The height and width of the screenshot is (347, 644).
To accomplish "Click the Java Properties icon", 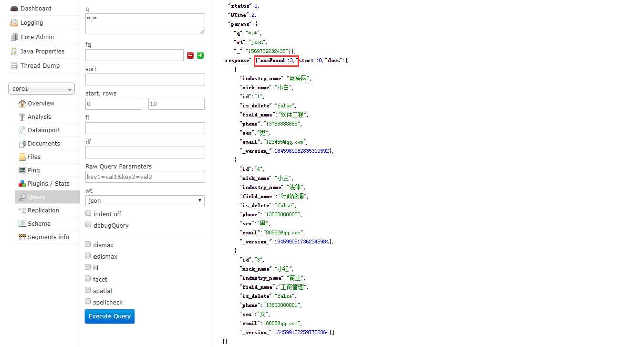I will pyautogui.click(x=14, y=52).
